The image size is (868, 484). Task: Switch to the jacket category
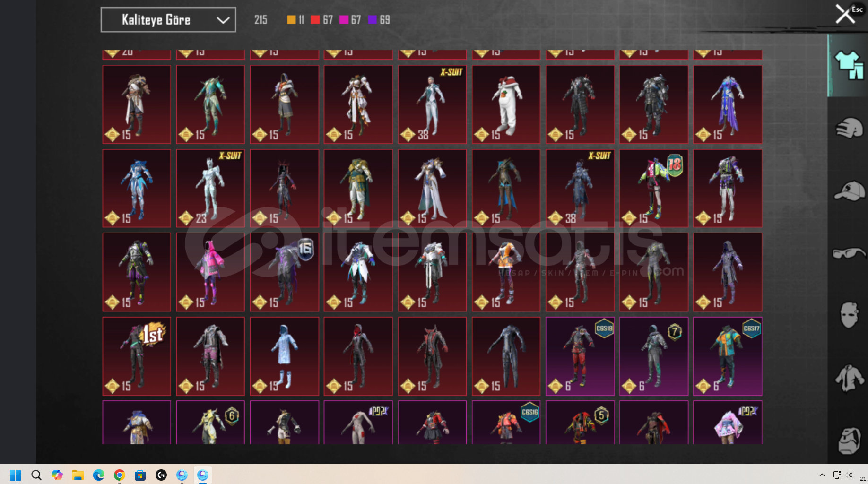849,378
